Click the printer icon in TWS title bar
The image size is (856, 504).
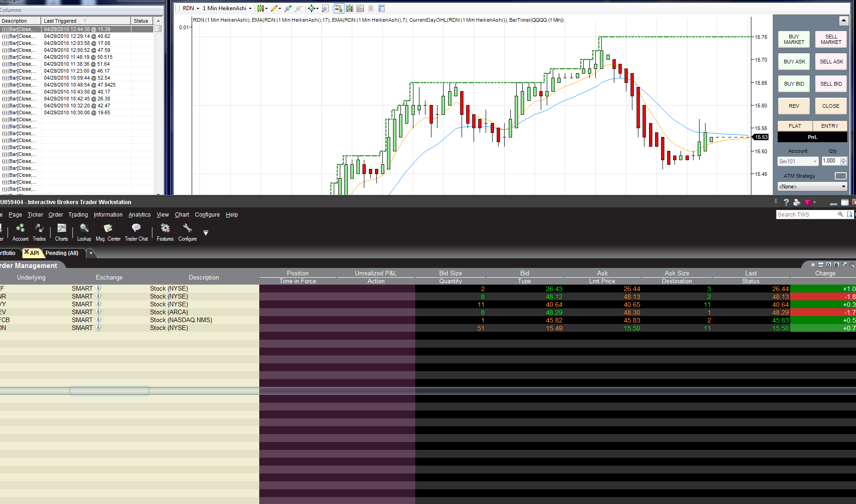(797, 202)
